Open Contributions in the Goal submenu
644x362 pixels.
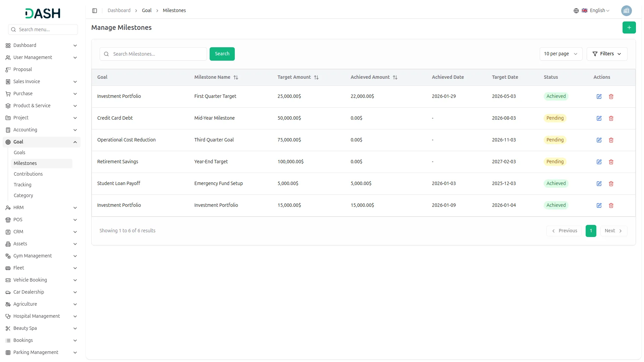pos(28,174)
